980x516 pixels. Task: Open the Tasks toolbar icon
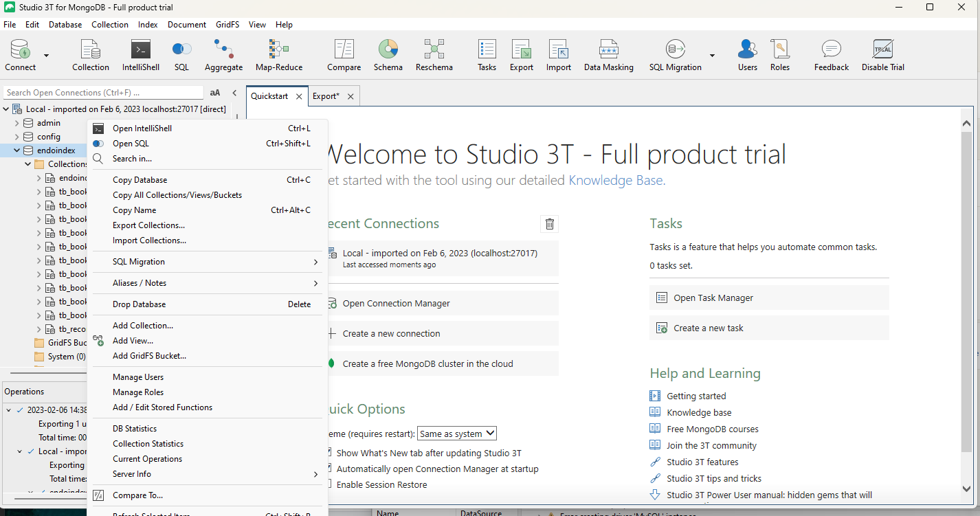coord(487,54)
